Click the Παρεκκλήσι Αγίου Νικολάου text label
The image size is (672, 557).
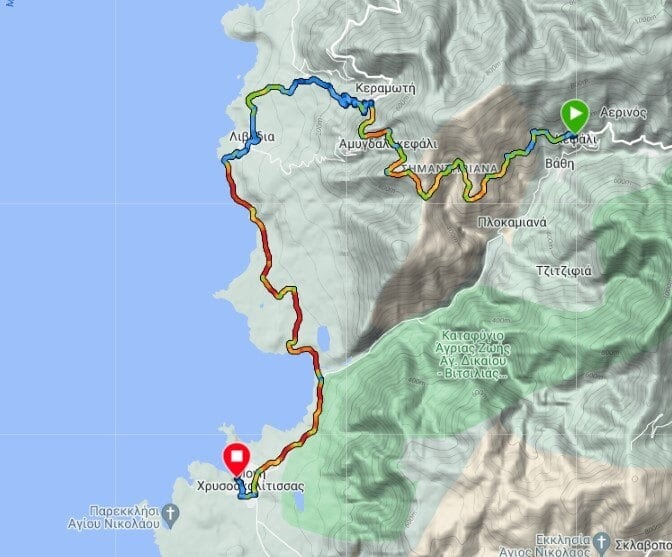pos(114,517)
